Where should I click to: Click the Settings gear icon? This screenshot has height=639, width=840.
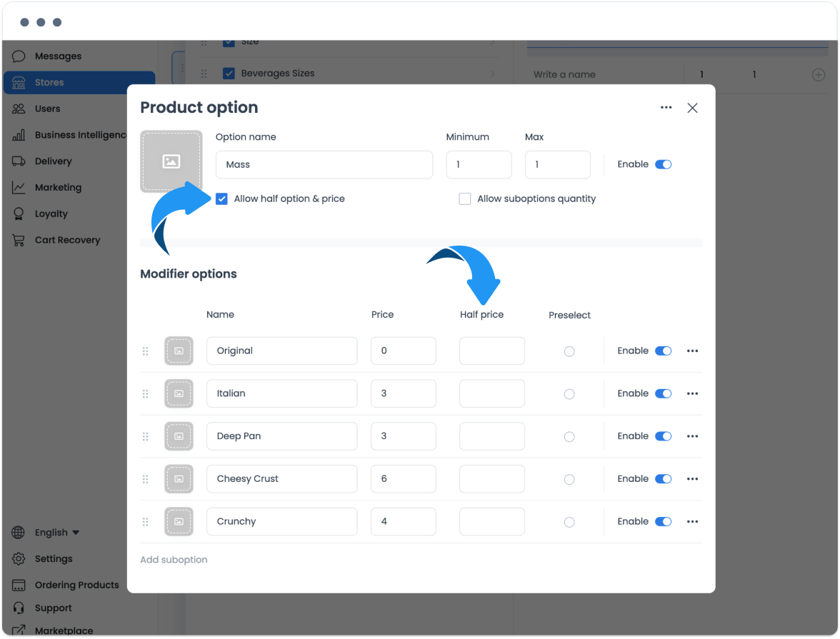click(x=19, y=558)
